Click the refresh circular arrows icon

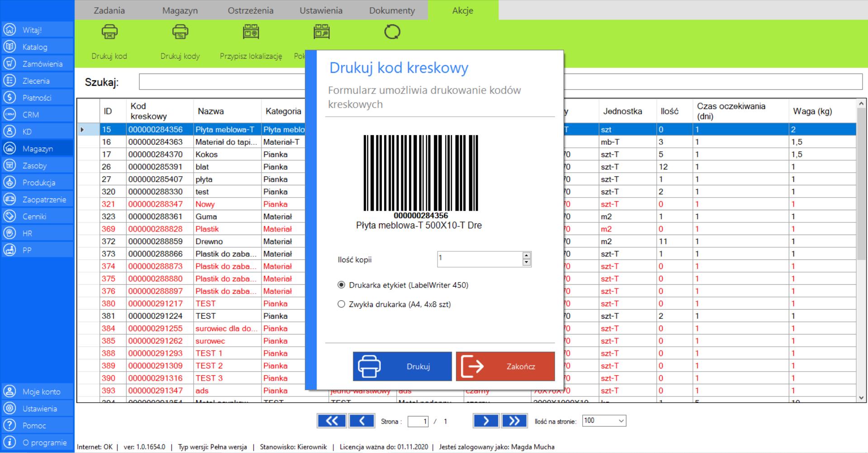tap(392, 32)
